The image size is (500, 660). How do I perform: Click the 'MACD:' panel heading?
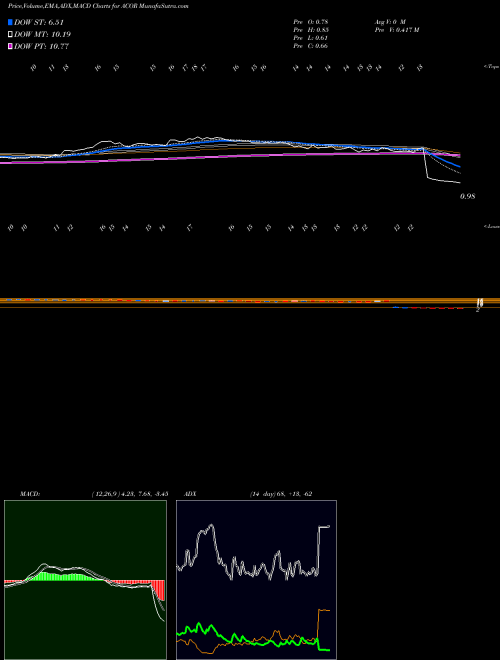tap(29, 494)
